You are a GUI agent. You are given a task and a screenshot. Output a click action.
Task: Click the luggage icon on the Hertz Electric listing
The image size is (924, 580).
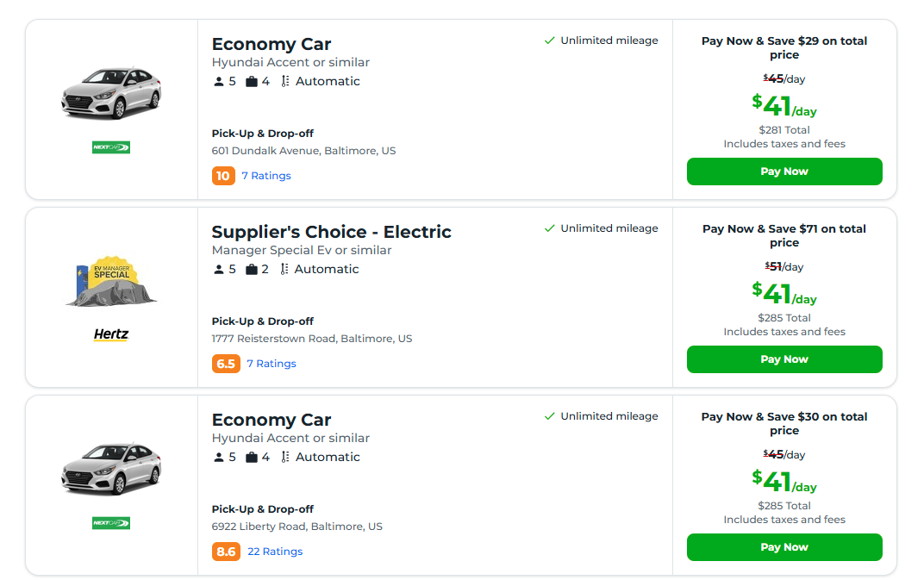(249, 268)
